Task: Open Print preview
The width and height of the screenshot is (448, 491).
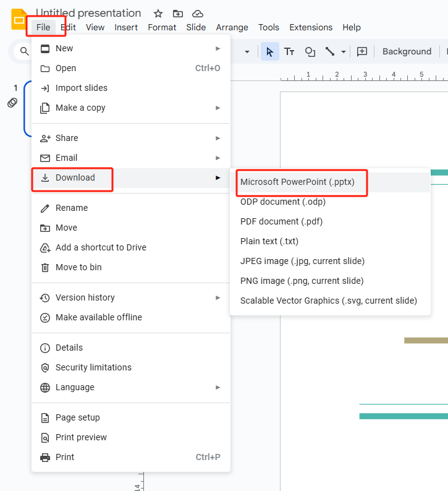Action: 131,437
